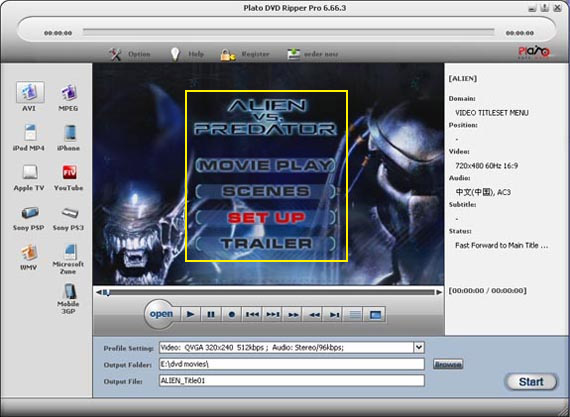
Task: Pause playback with the pause button
Action: [x=211, y=314]
